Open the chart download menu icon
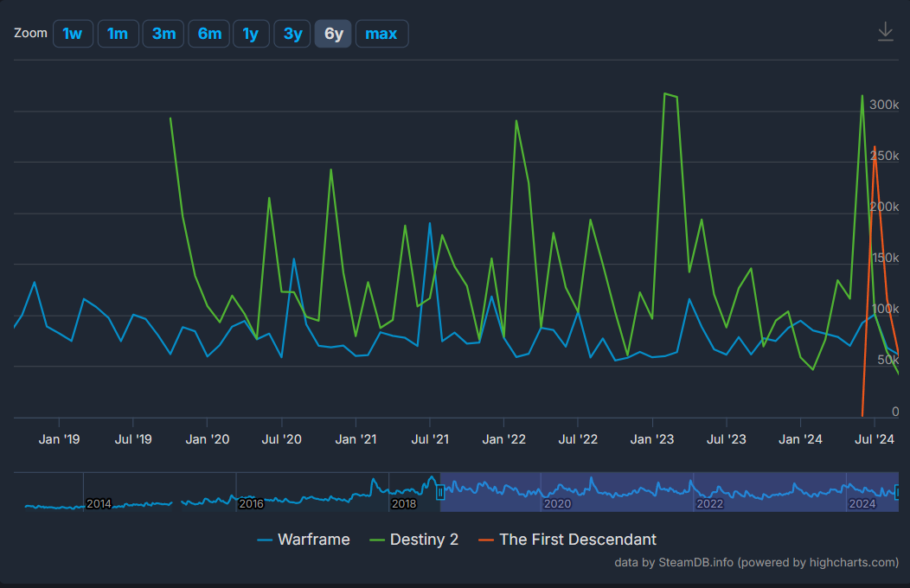Viewport: 910px width, 588px height. (885, 32)
